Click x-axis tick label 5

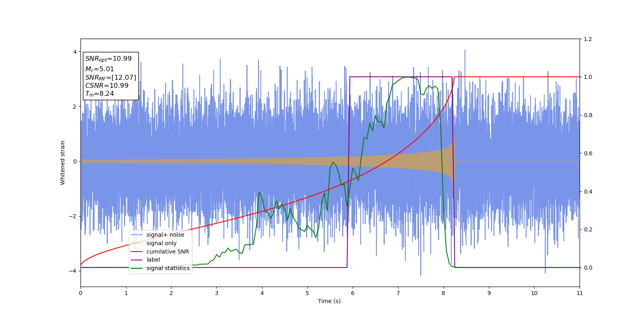pyautogui.click(x=308, y=293)
